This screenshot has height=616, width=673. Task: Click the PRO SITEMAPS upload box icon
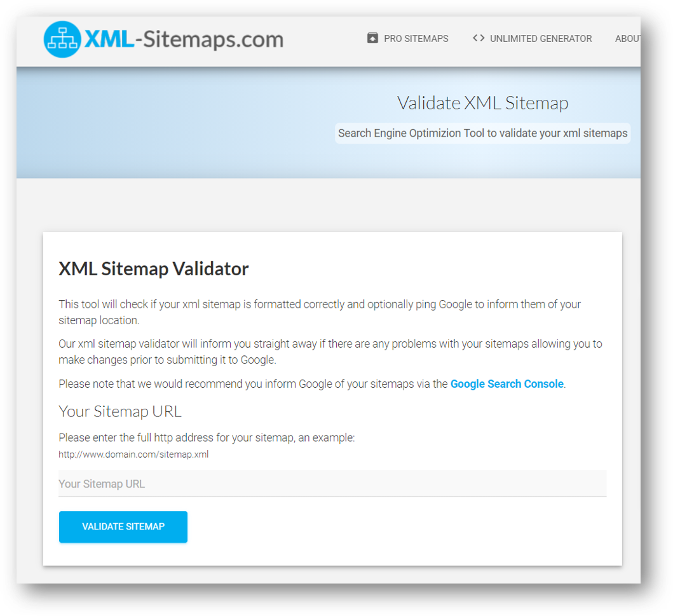pos(372,38)
